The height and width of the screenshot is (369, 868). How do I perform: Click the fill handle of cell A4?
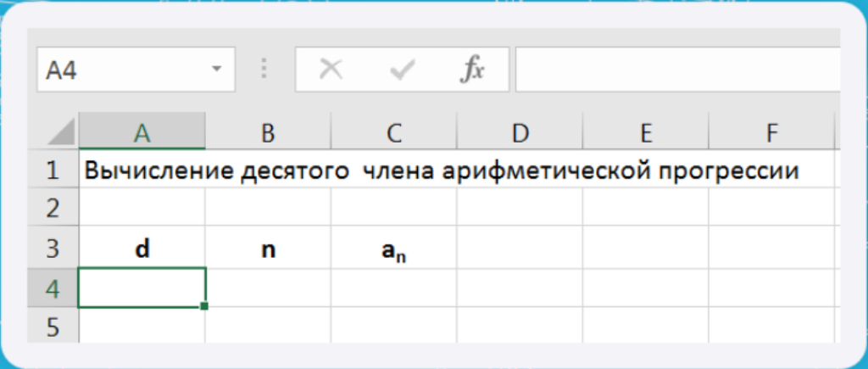[x=204, y=305]
